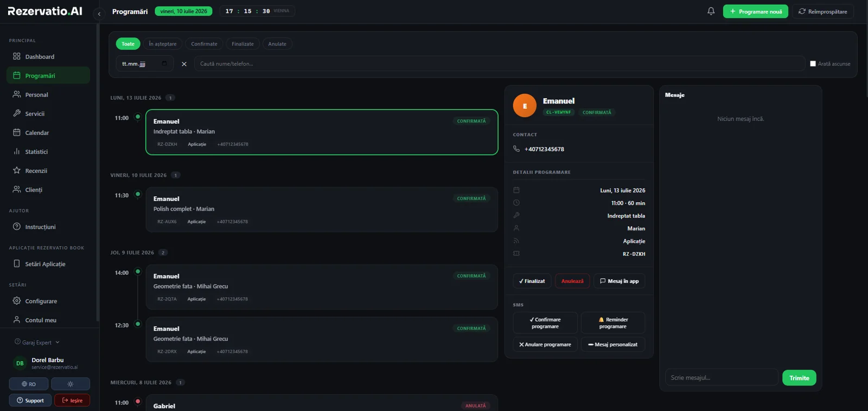
Task: Click the phone number +40712345678 in Contact
Action: tap(544, 149)
